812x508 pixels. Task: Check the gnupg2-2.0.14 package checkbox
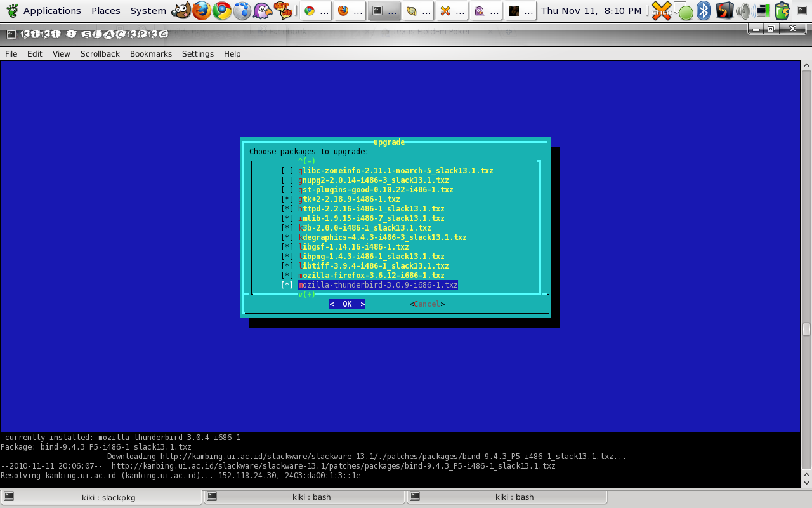[x=287, y=180]
